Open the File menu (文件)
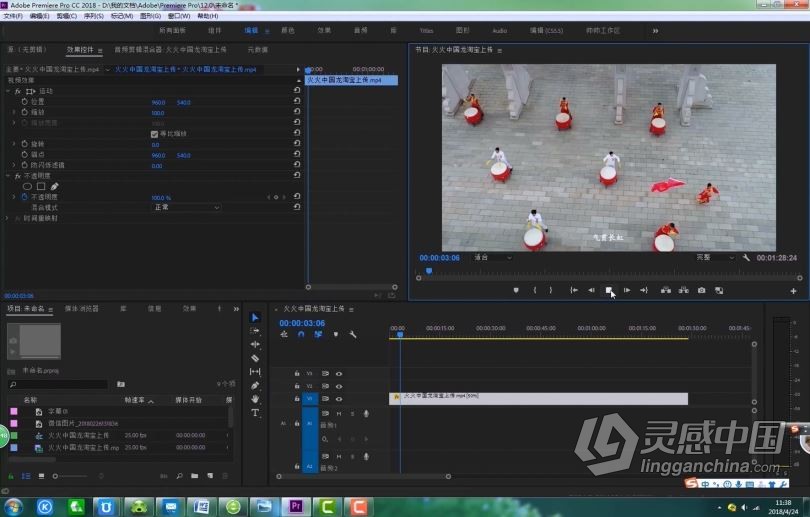The height and width of the screenshot is (517, 810). coord(13,16)
